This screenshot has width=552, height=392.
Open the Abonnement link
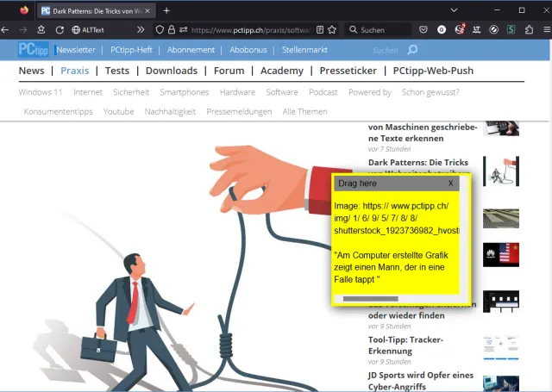tap(191, 50)
